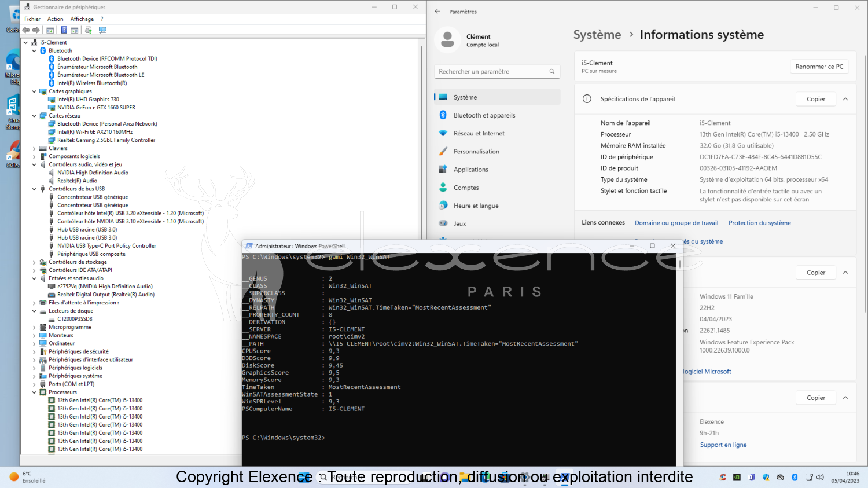Open the Support en ligne link
Image resolution: width=868 pixels, height=488 pixels.
[723, 445]
